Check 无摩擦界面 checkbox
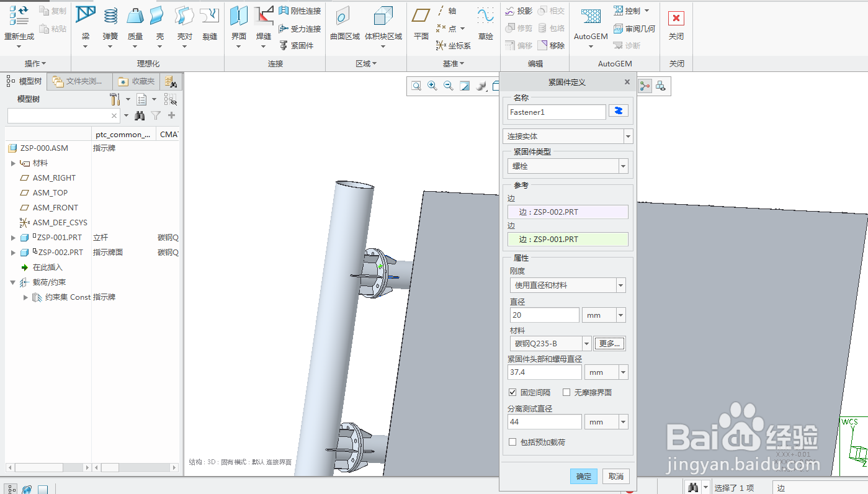The height and width of the screenshot is (494, 868). point(566,392)
